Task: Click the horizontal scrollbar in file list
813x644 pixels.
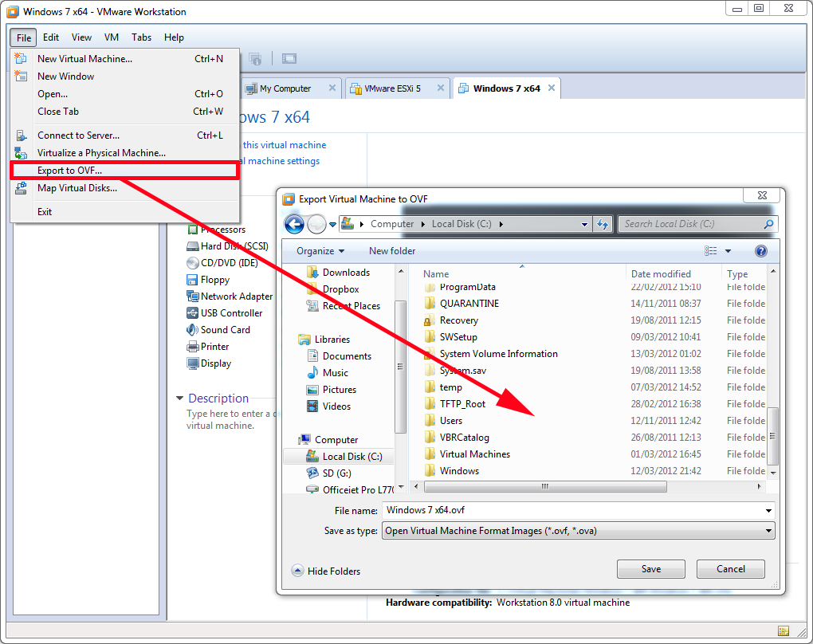Action: click(546, 486)
